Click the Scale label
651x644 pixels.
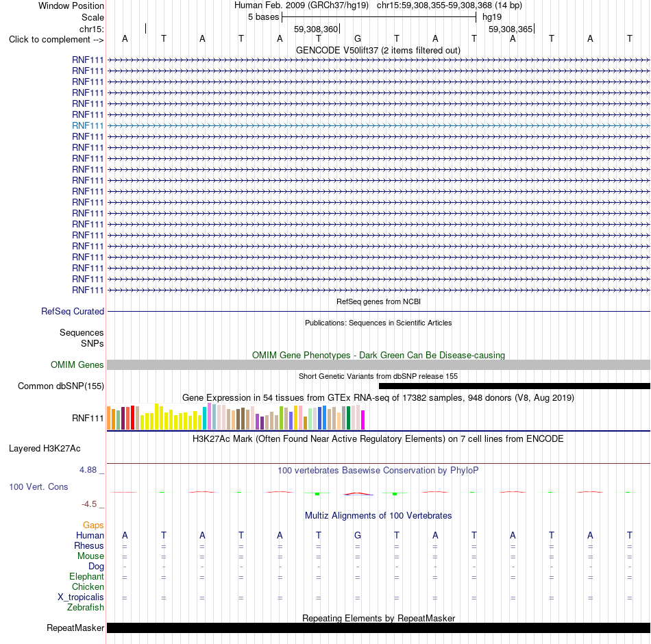tap(93, 17)
